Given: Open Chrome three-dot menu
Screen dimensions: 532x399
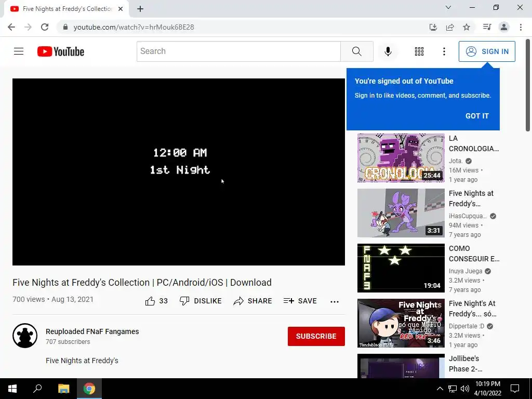Looking at the screenshot, I should tap(521, 27).
